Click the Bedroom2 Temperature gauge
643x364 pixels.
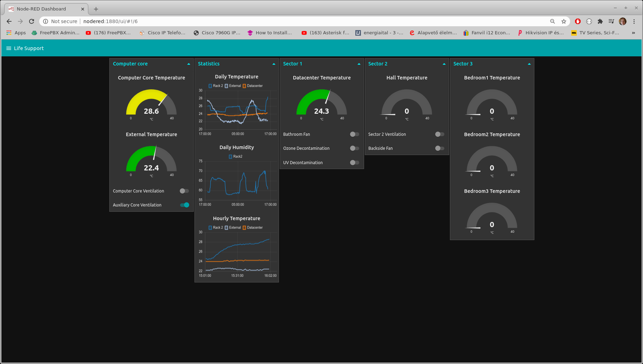[x=492, y=161]
